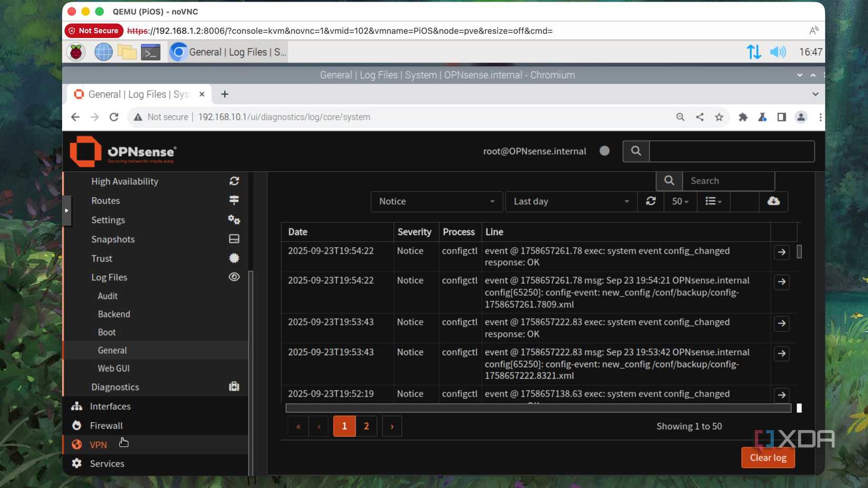This screenshot has width=868, height=488.
Task: Switch to the Web GUI log section
Action: point(114,368)
